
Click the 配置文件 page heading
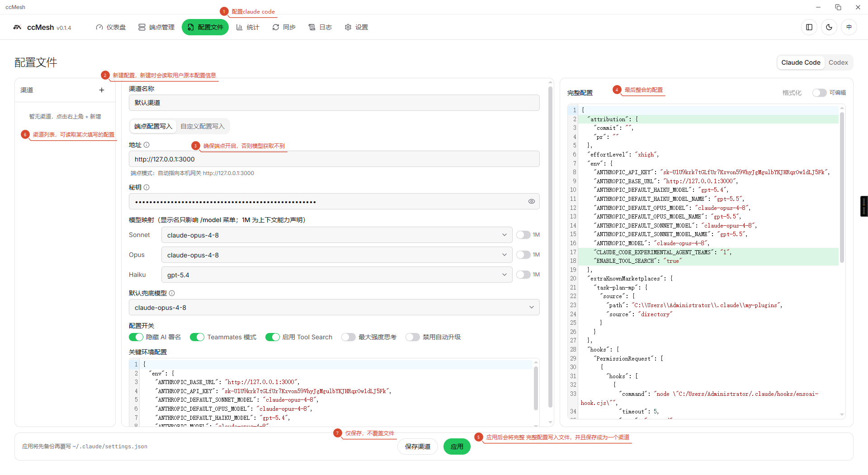coord(36,62)
